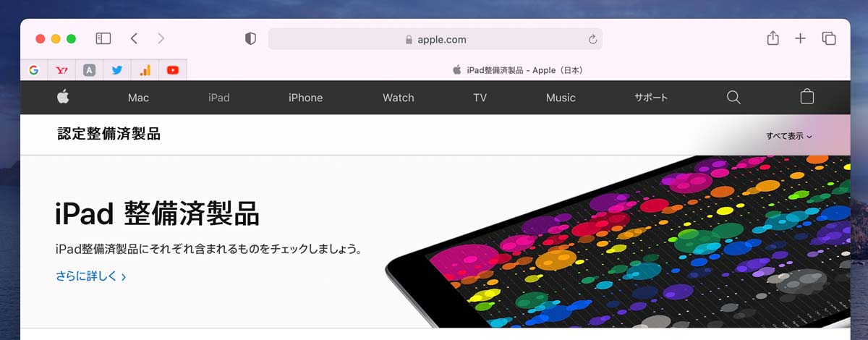The image size is (868, 340).
Task: Open the privacy report shield icon
Action: (250, 39)
